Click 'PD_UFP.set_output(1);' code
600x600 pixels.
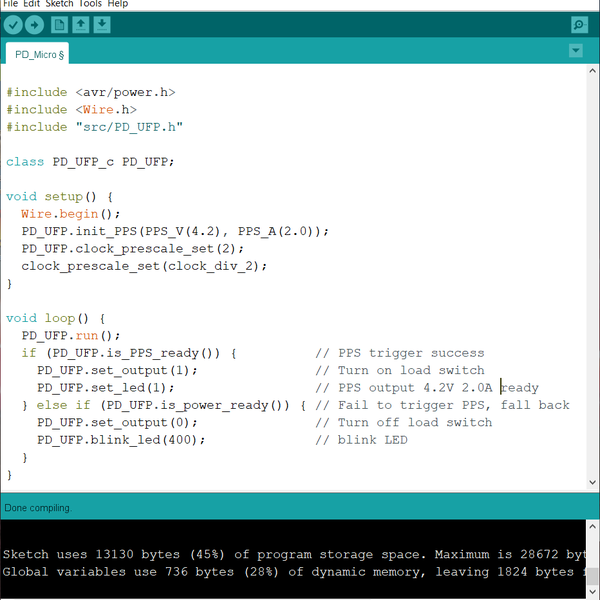click(117, 370)
